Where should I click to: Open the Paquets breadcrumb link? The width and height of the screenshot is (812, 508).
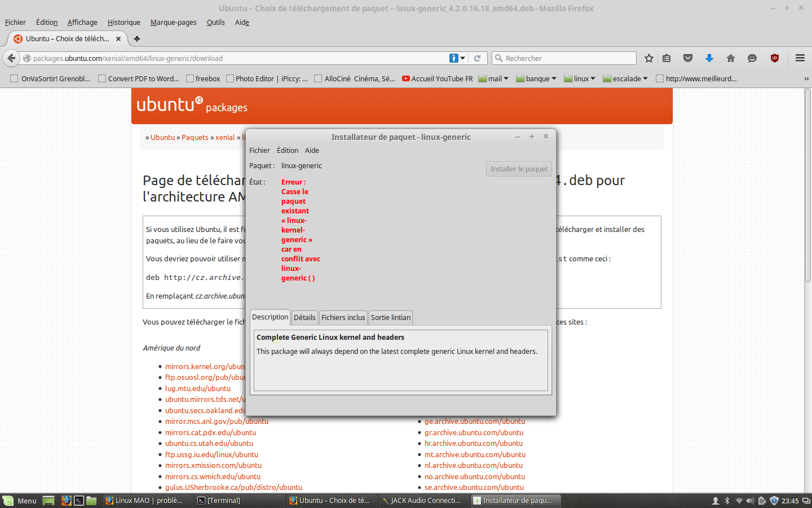195,138
